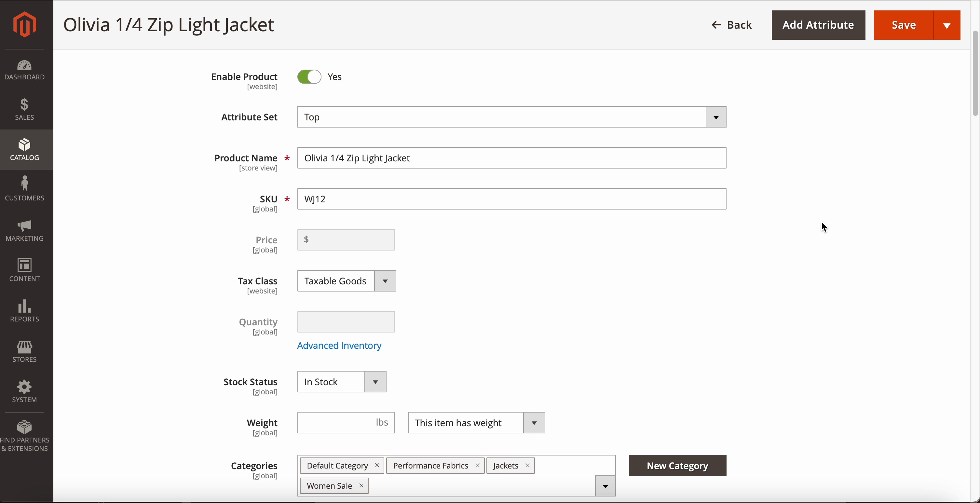Open the Catalog menu item
Viewport: 980px width, 503px height.
click(x=24, y=150)
